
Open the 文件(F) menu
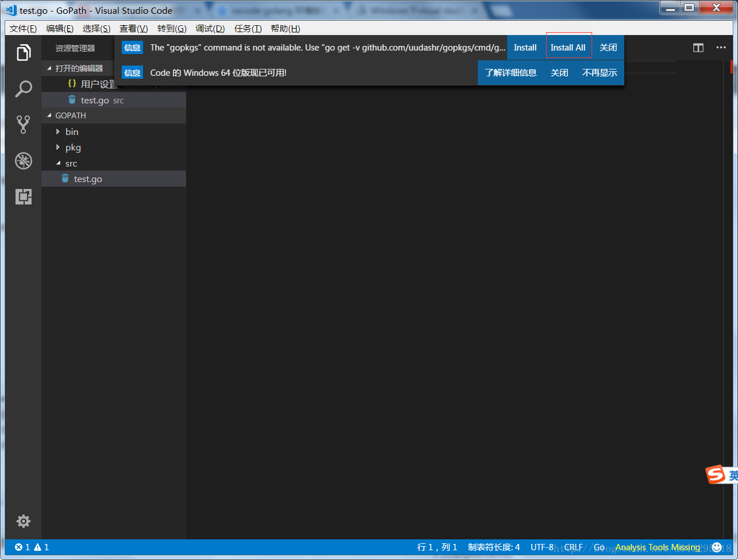23,29
